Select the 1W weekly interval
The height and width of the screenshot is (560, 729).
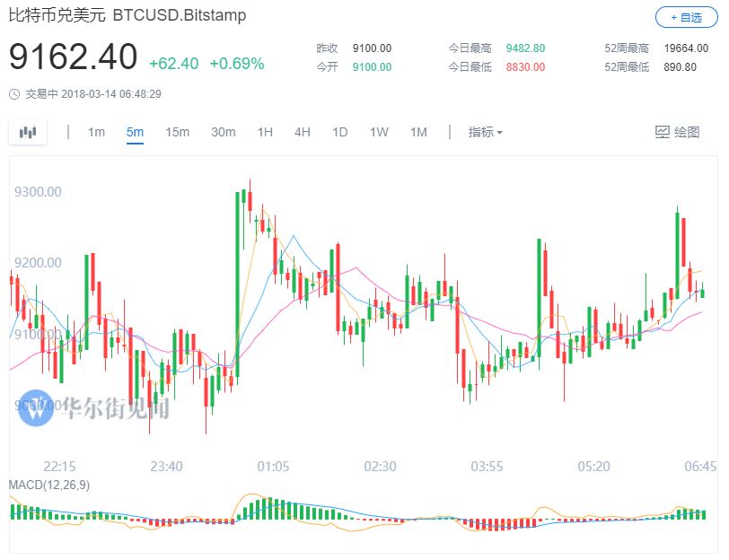pyautogui.click(x=379, y=133)
